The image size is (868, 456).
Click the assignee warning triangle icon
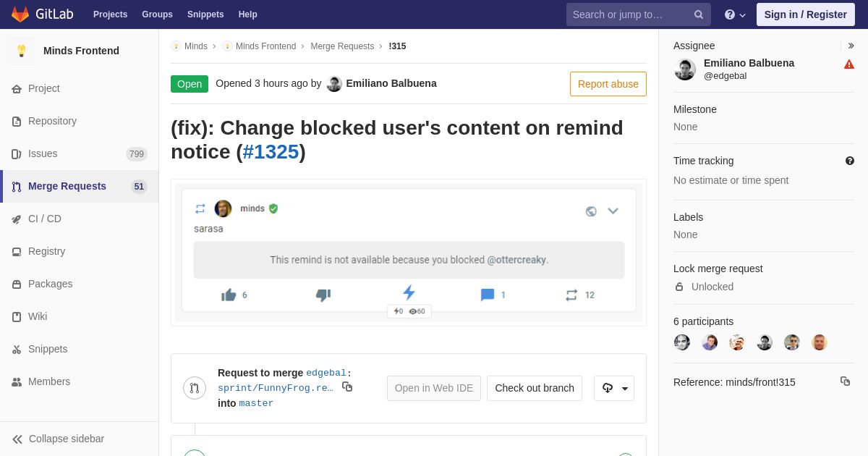[849, 64]
